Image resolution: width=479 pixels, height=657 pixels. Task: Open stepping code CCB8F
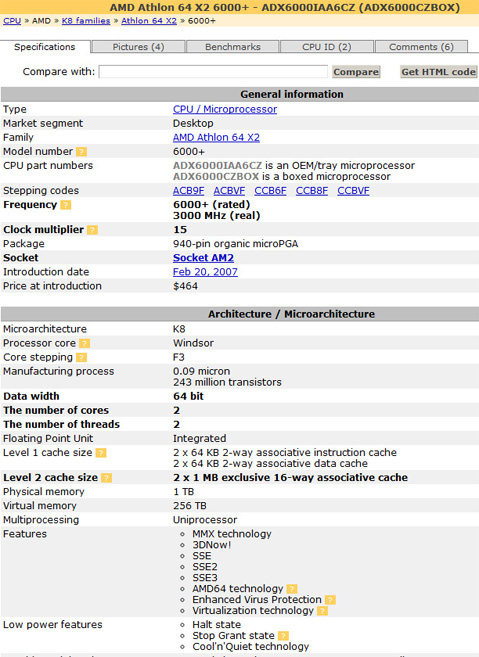[x=312, y=191]
